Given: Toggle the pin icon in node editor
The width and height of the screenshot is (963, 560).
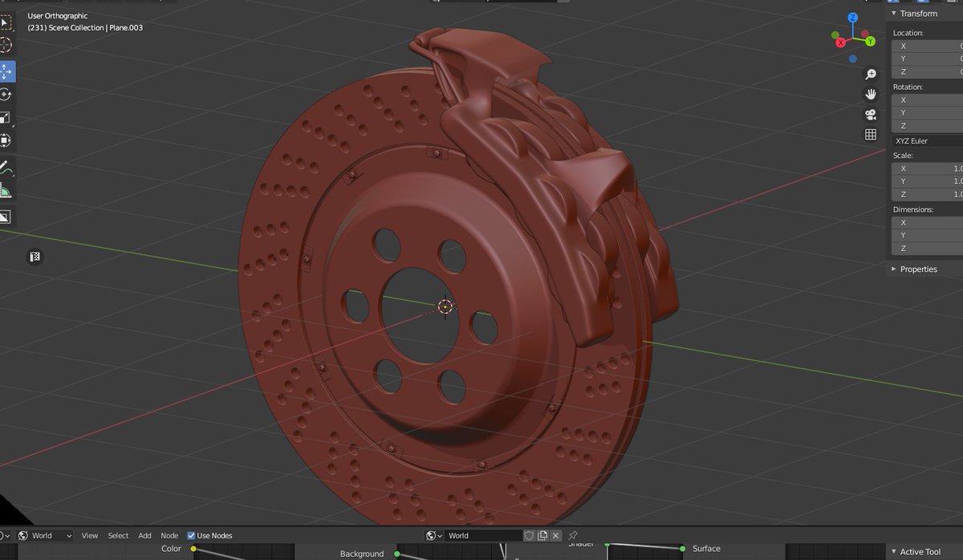Looking at the screenshot, I should click(x=573, y=535).
